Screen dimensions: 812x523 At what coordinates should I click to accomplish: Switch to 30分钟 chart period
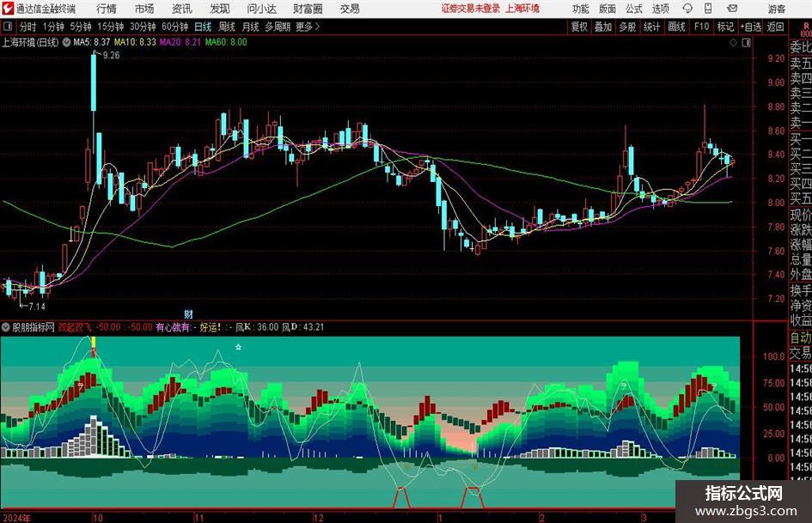point(143,27)
